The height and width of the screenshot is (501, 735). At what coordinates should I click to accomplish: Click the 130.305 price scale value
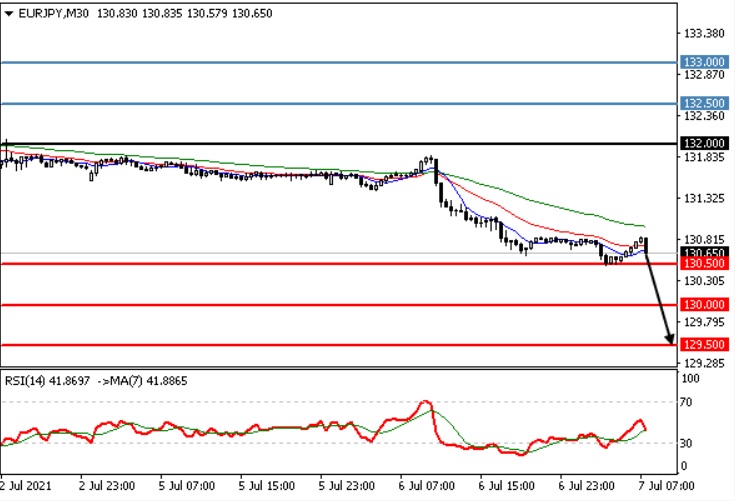[705, 281]
